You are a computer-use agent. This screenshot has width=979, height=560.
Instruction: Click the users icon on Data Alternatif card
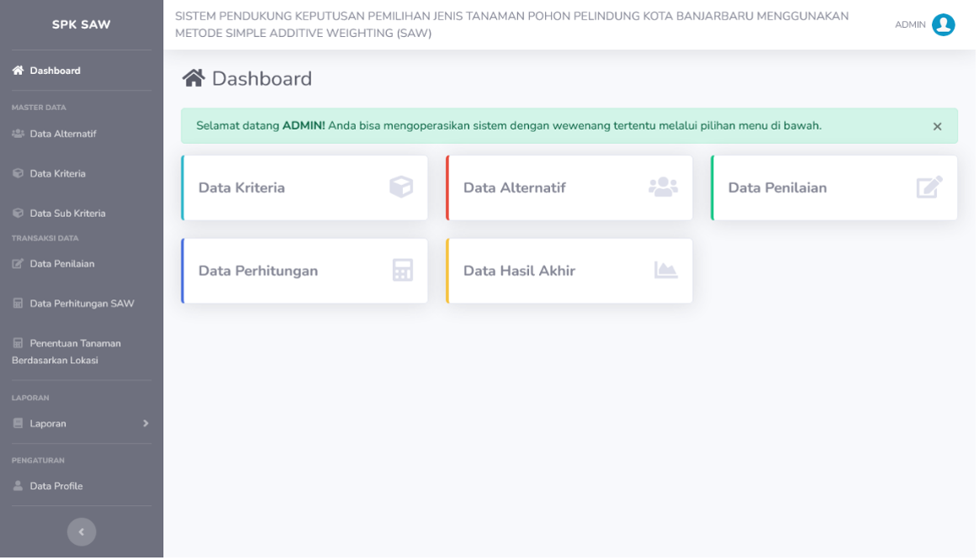[663, 187]
